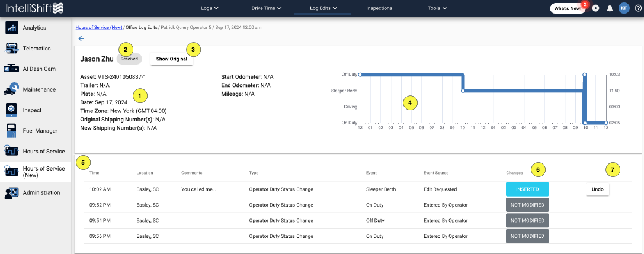
Task: Click the Changes column header
Action: click(x=514, y=173)
